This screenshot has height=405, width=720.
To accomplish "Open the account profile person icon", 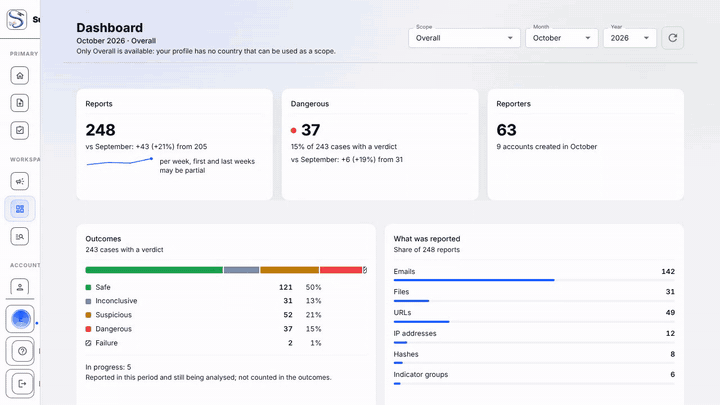I will point(20,287).
